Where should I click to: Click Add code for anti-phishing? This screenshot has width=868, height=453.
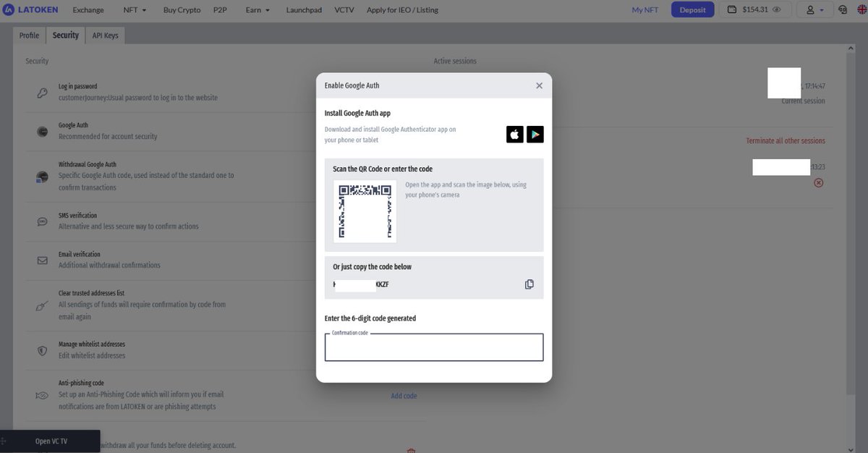tap(404, 396)
